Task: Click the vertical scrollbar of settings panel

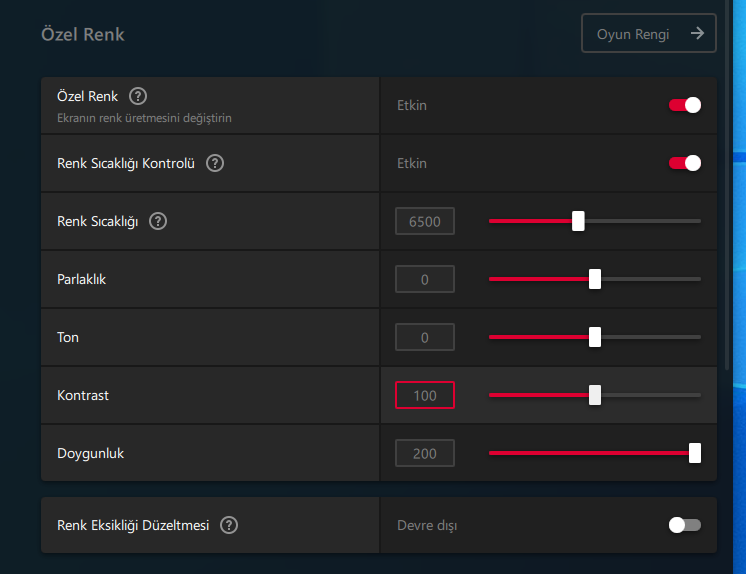Action: click(x=726, y=185)
